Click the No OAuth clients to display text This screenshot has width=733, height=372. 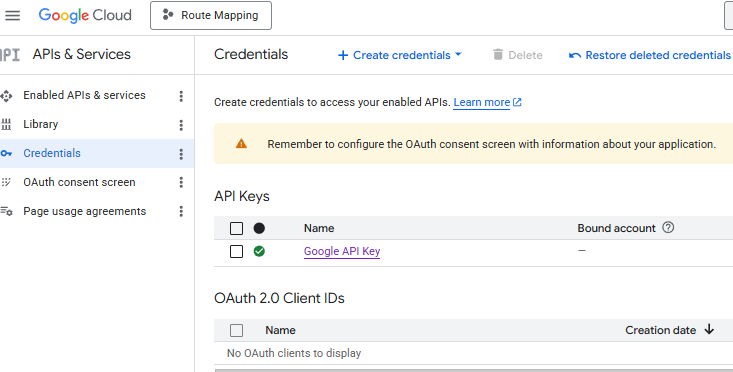294,353
